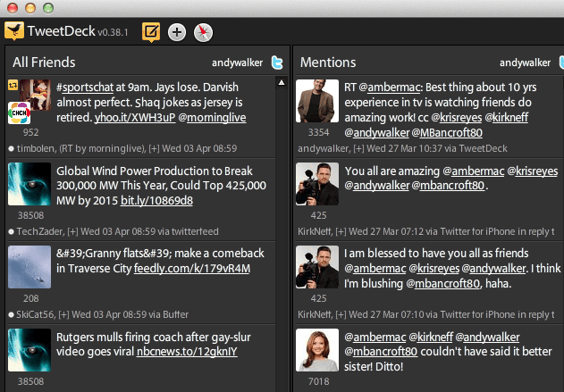Click follower count 3354 in Mentions
564x392 pixels.
[x=318, y=132]
